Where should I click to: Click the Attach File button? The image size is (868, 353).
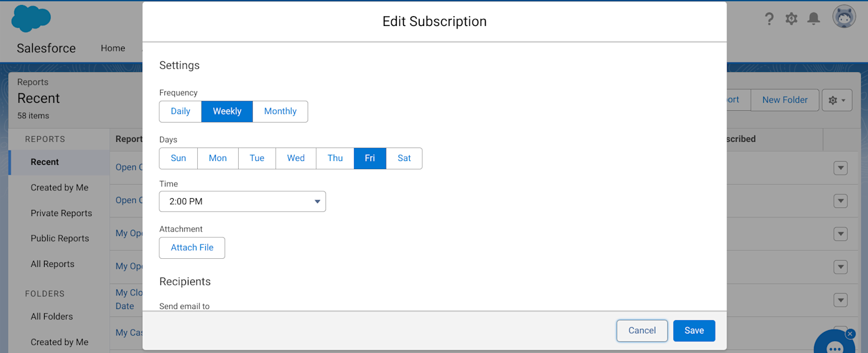192,248
